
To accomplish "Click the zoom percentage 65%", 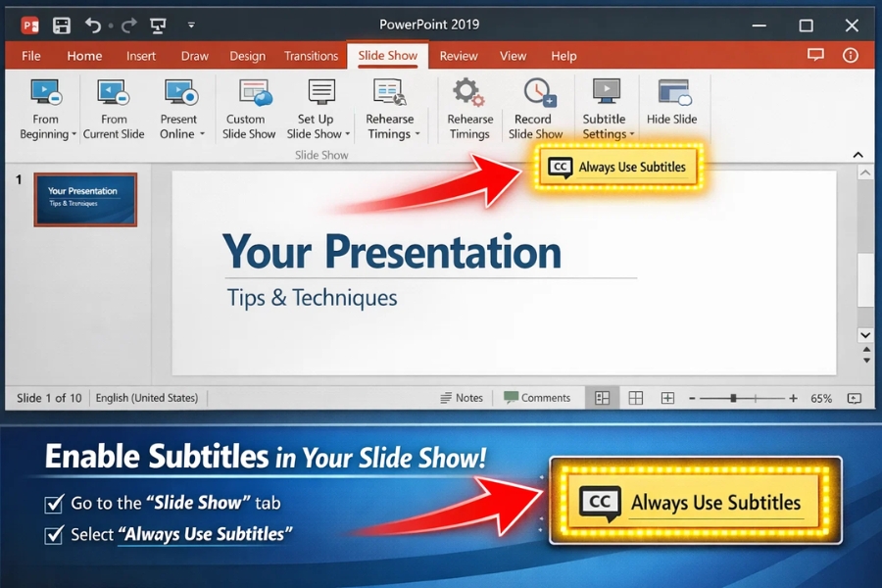I will point(820,398).
